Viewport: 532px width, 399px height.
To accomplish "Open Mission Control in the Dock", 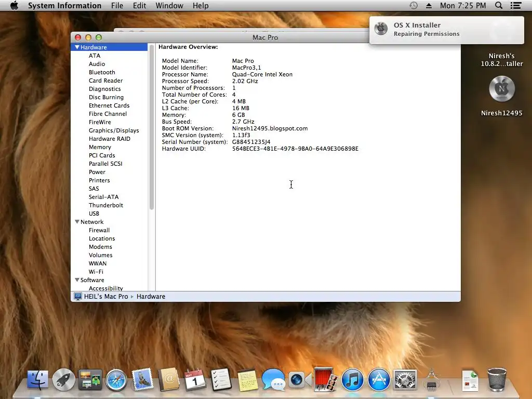I will coord(90,380).
